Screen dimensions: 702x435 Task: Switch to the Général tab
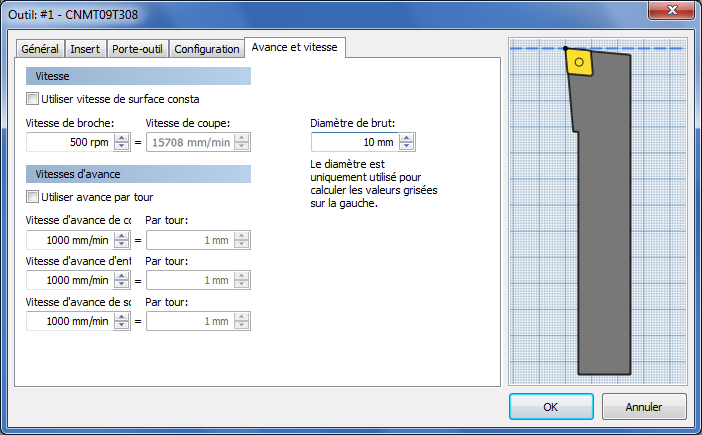tap(40, 49)
